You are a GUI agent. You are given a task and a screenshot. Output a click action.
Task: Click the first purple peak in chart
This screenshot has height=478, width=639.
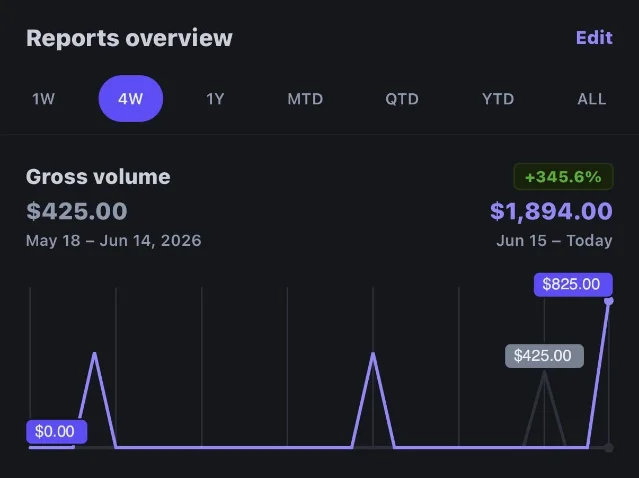pyautogui.click(x=95, y=355)
